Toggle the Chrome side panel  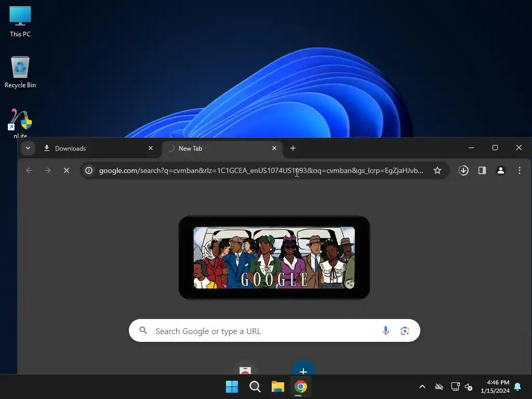coord(482,170)
